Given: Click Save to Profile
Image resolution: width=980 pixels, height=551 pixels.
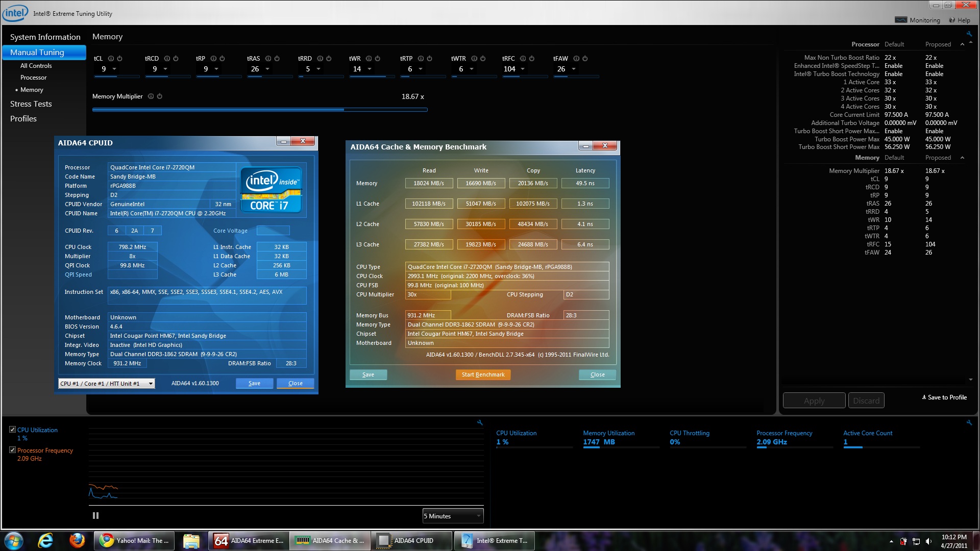Looking at the screenshot, I should tap(944, 397).
